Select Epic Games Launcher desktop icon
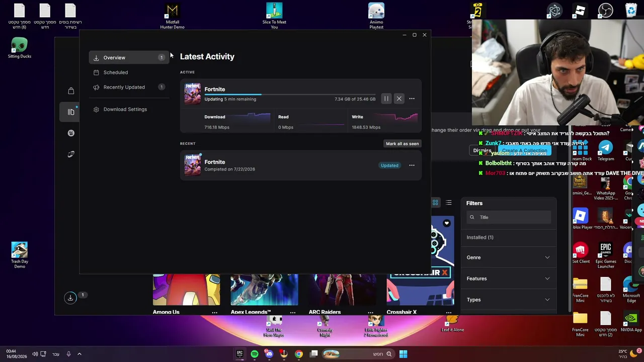The height and width of the screenshot is (362, 644). point(606,256)
